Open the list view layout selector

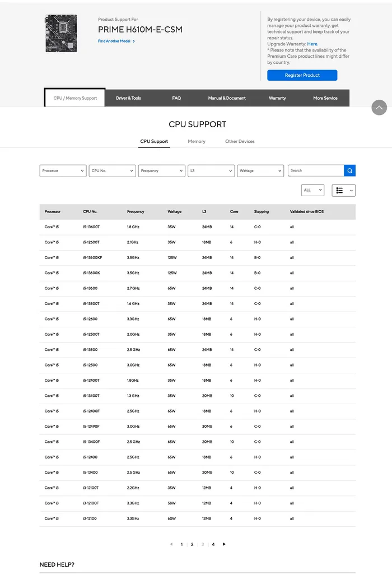click(343, 191)
